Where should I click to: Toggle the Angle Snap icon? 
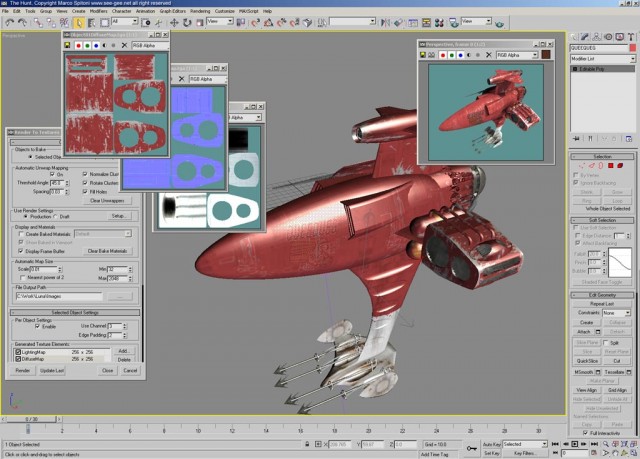pos(269,22)
